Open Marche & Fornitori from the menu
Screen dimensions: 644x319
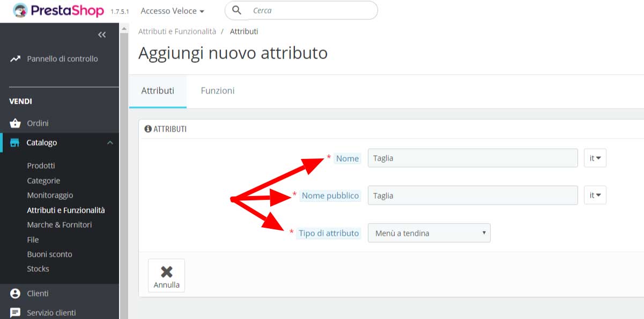pos(59,224)
